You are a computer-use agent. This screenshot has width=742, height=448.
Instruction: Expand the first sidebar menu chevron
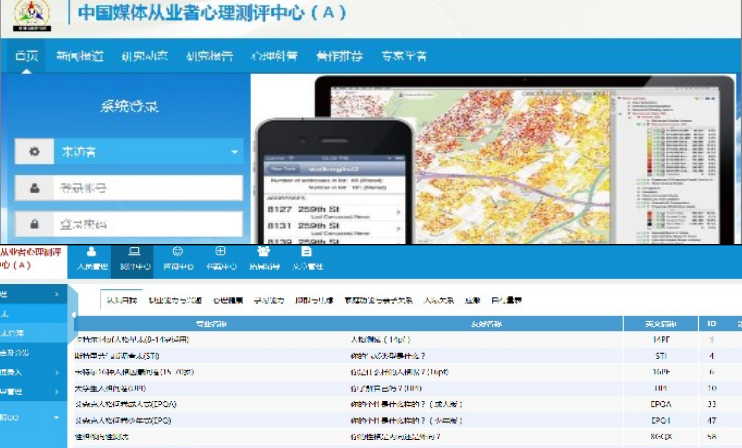click(57, 294)
